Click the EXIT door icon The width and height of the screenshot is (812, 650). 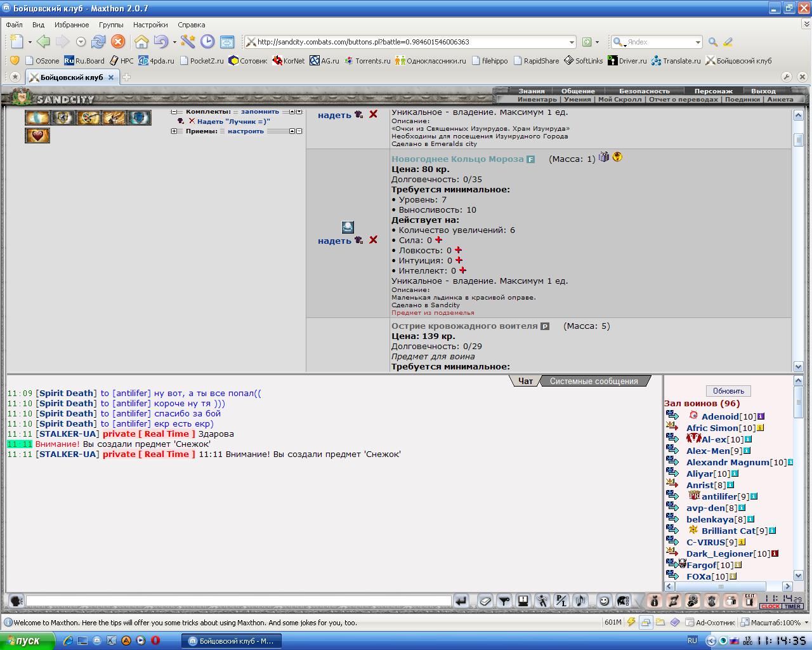pos(750,600)
